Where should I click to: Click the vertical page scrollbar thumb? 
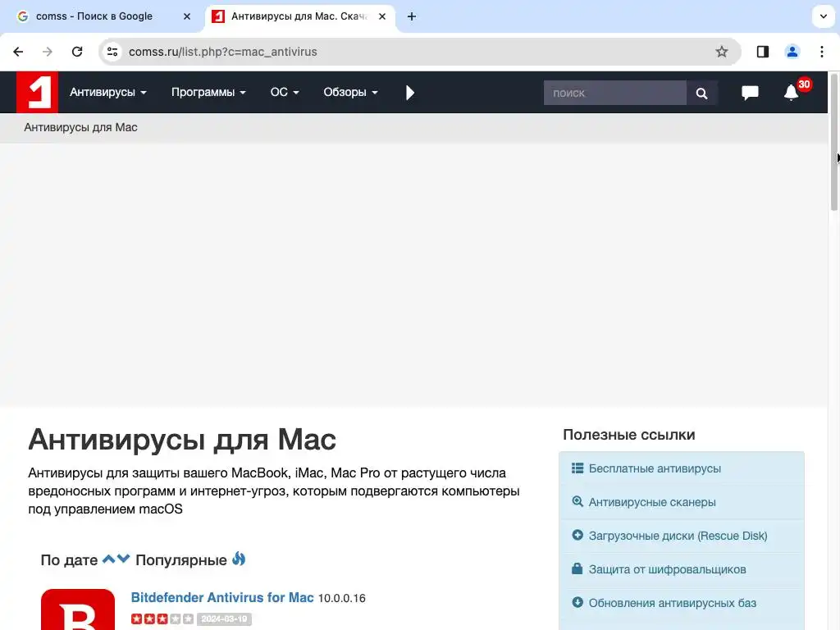click(x=834, y=142)
